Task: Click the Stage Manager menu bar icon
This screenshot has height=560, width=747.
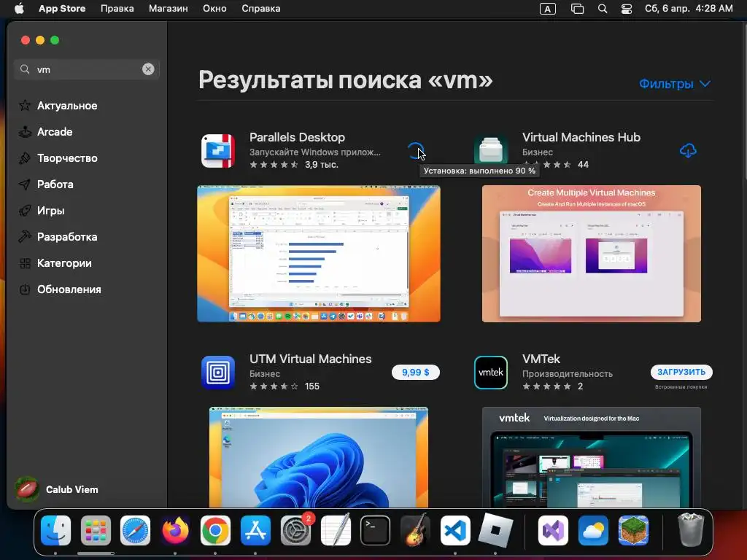Action: tap(578, 9)
